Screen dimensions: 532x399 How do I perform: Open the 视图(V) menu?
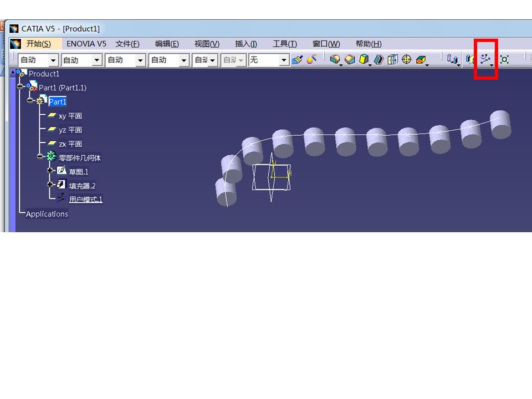click(x=207, y=44)
